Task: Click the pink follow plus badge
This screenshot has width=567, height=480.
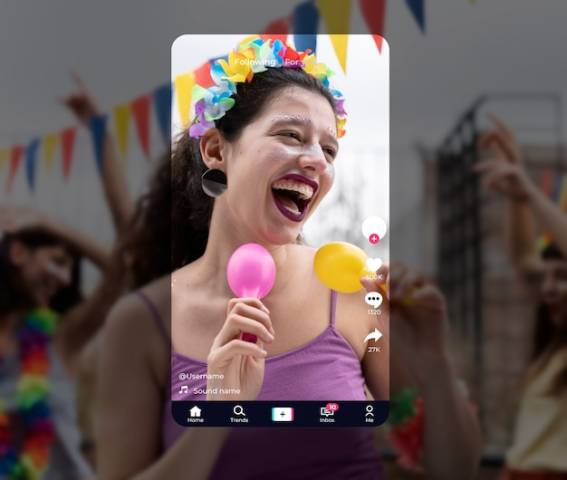Action: (x=374, y=239)
